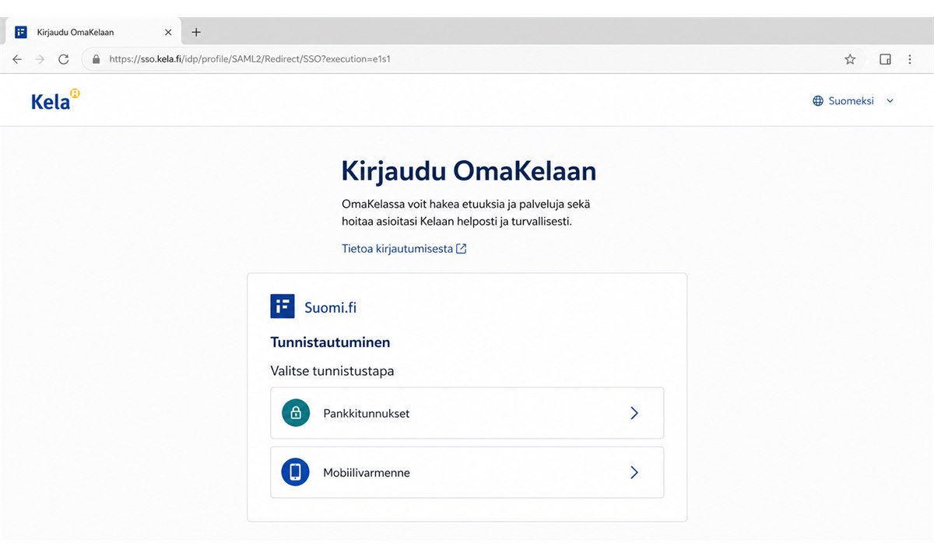The height and width of the screenshot is (560, 934).
Task: Choose Mobiilivarmenne identification method
Action: (x=467, y=472)
